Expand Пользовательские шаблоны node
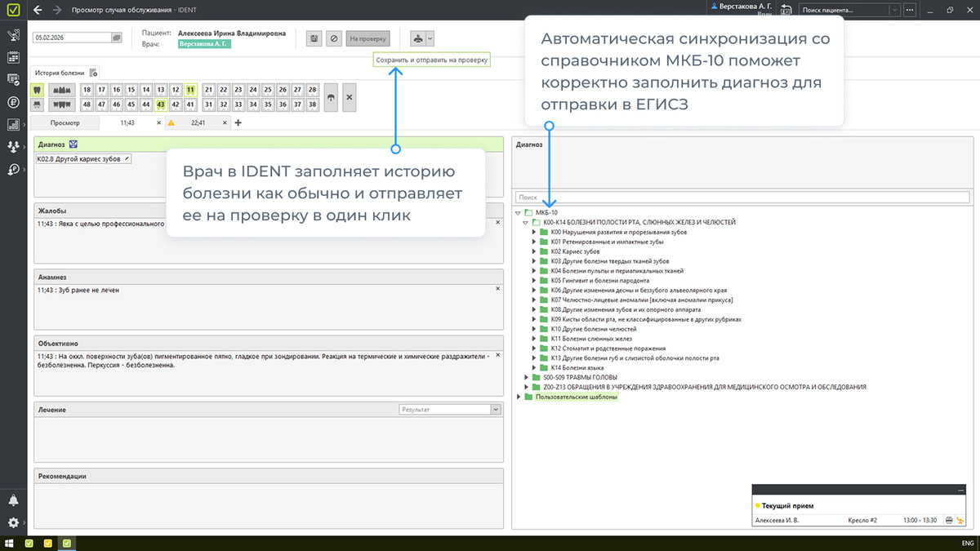The height and width of the screenshot is (551, 980). (x=518, y=397)
